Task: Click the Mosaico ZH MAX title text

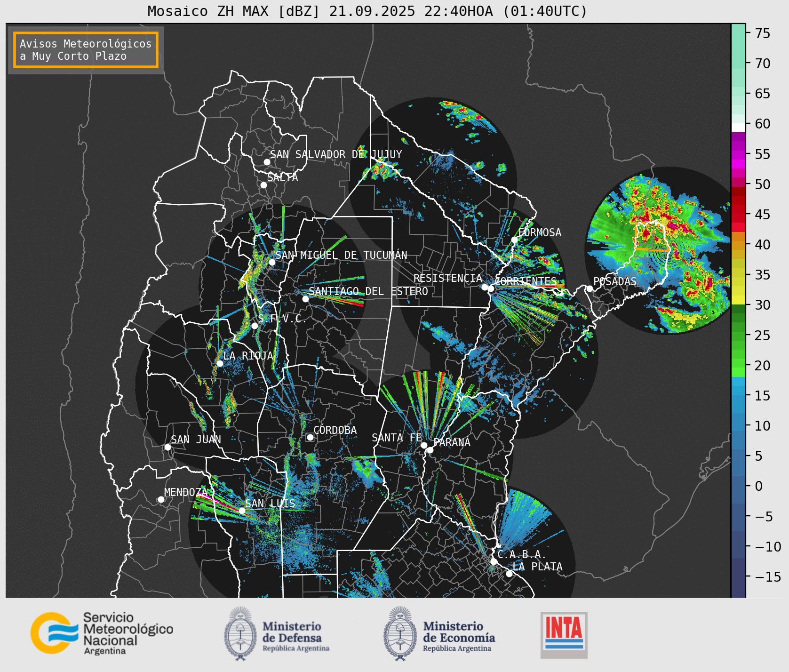Action: tap(367, 11)
